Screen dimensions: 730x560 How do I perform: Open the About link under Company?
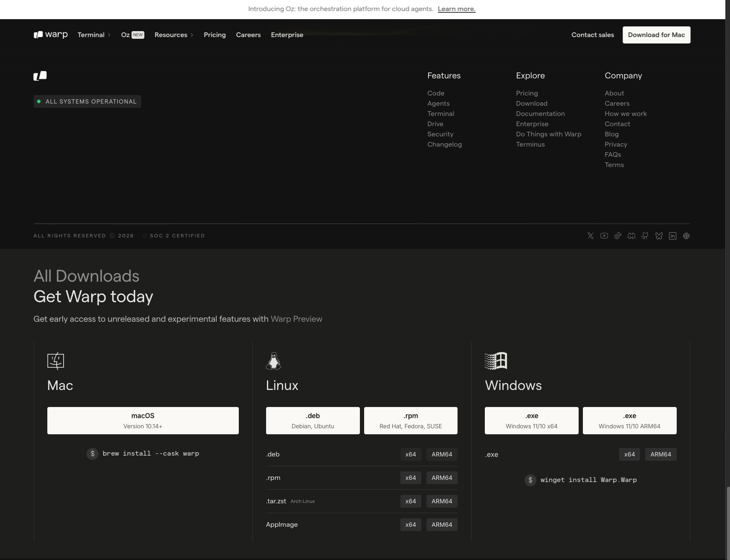coord(614,93)
